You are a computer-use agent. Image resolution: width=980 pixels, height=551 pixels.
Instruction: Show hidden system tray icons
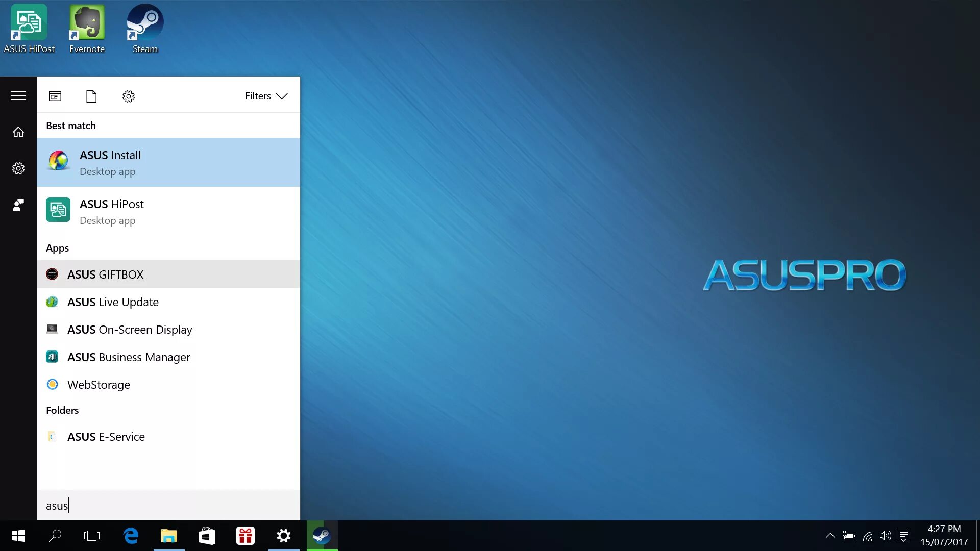(x=830, y=536)
